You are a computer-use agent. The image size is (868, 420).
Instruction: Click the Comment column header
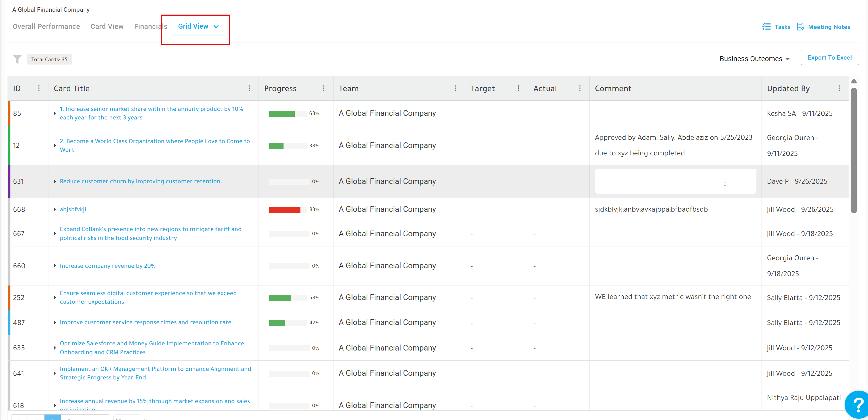click(x=675, y=88)
